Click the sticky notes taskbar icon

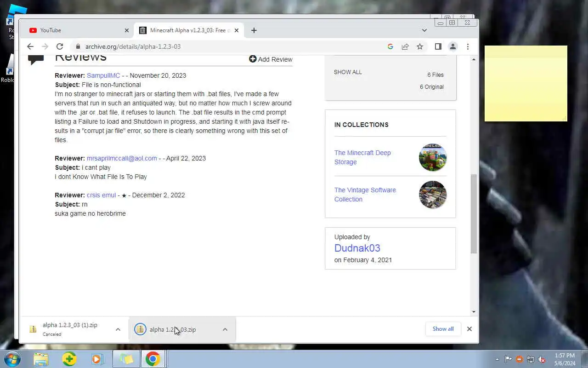click(x=126, y=359)
